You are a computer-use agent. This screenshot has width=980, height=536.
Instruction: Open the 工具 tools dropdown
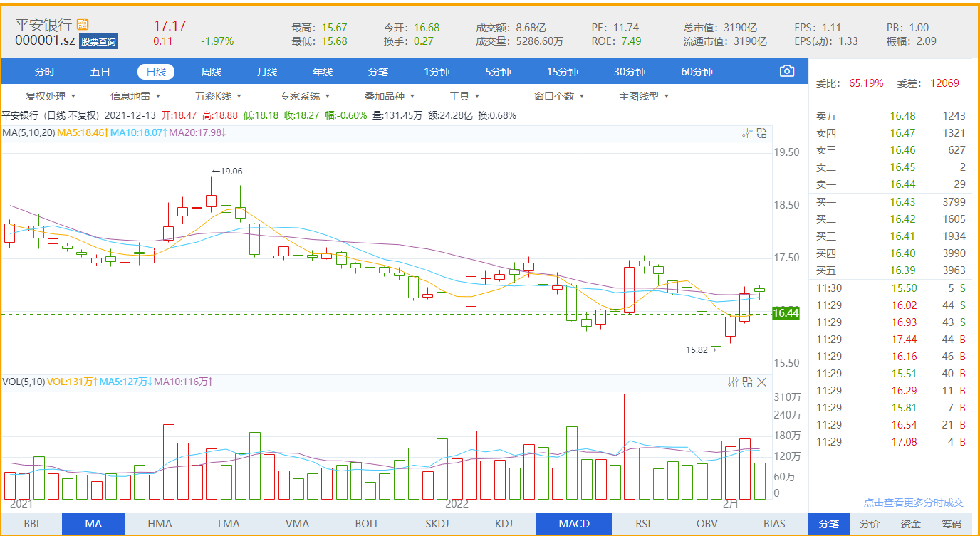(x=464, y=96)
